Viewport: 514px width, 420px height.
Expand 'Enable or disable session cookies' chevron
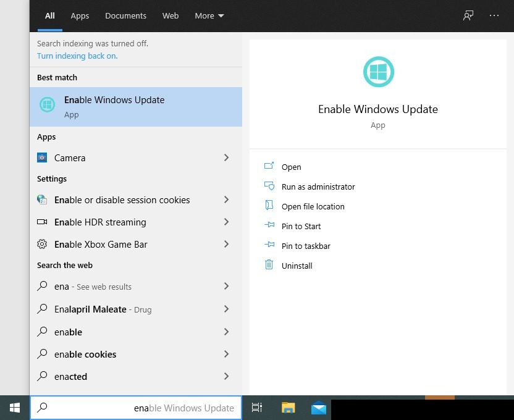click(x=226, y=199)
